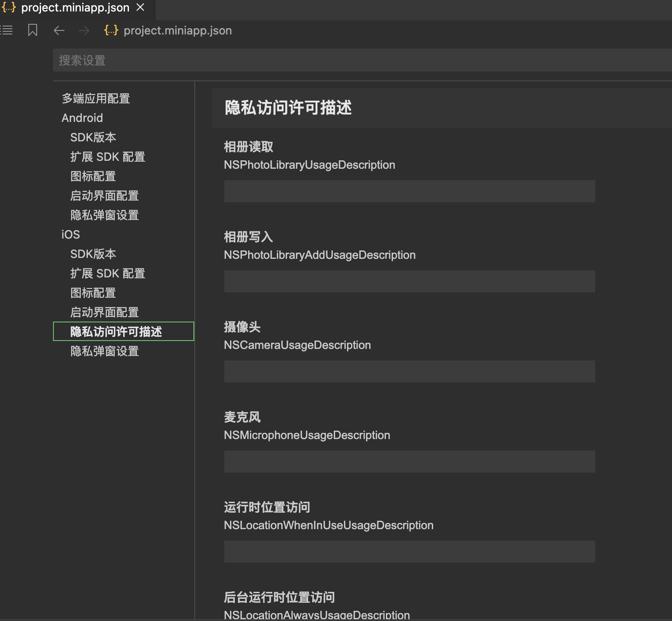Click the curly-brace icon before project.miniapp.json tab title
This screenshot has height=621, width=672.
click(x=8, y=7)
